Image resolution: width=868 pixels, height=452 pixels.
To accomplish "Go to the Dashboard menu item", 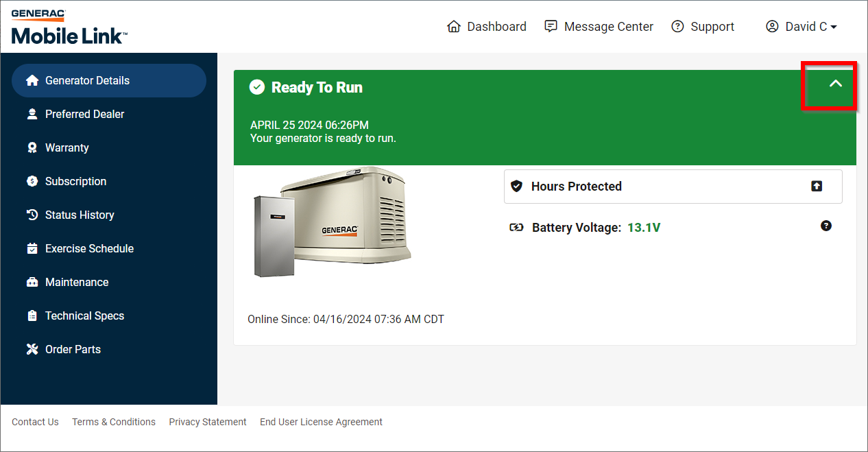I will click(496, 26).
